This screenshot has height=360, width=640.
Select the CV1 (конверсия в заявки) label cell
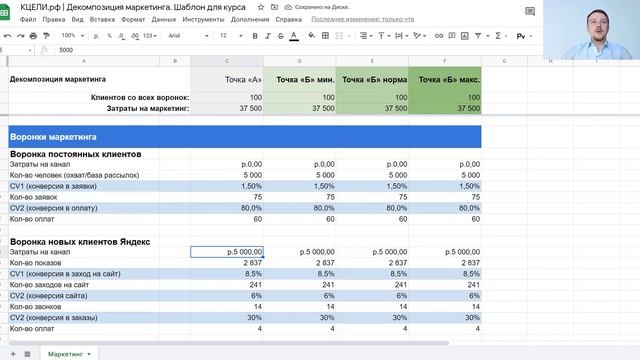(84, 186)
